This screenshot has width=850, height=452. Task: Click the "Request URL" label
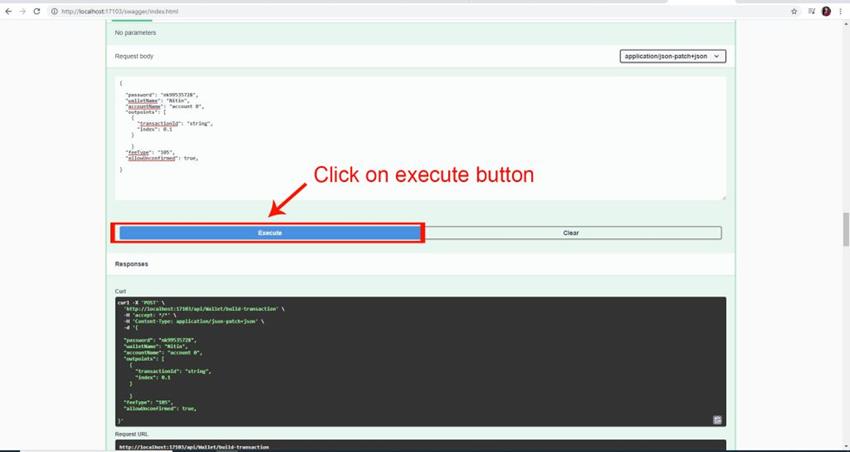[131, 434]
